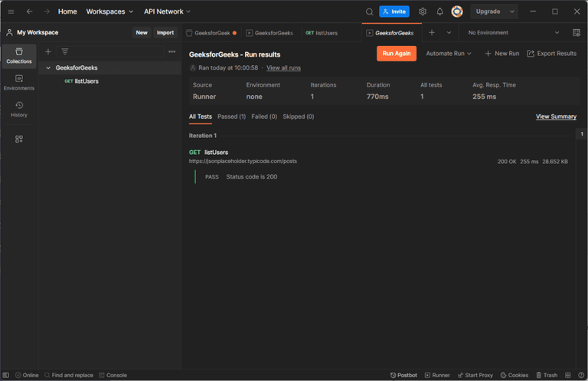Open the settings gear icon
The width and height of the screenshot is (588, 381).
(x=423, y=11)
